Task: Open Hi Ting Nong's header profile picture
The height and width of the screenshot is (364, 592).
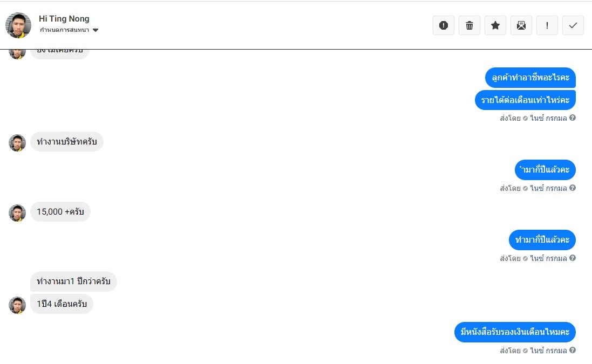Action: coord(18,25)
